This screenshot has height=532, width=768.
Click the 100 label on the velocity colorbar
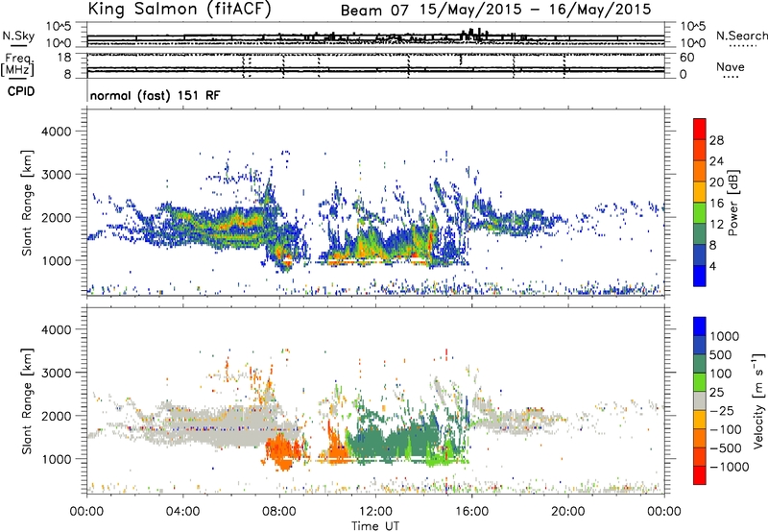721,374
